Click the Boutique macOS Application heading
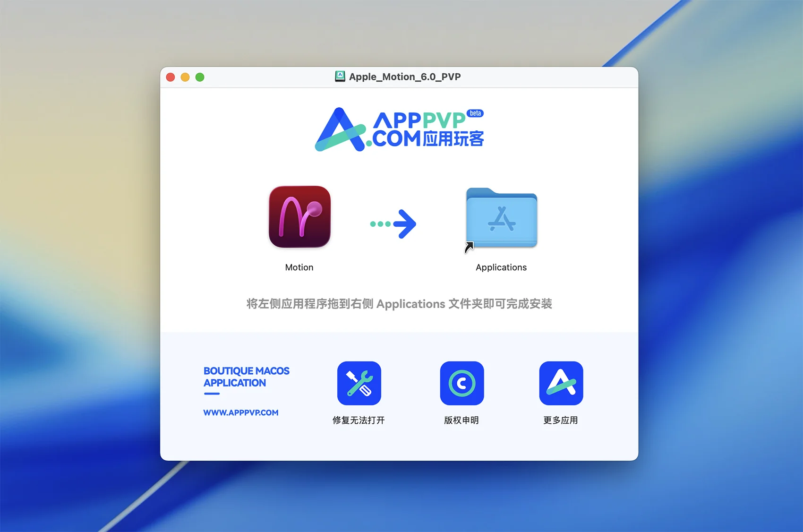The image size is (803, 532). (x=246, y=377)
